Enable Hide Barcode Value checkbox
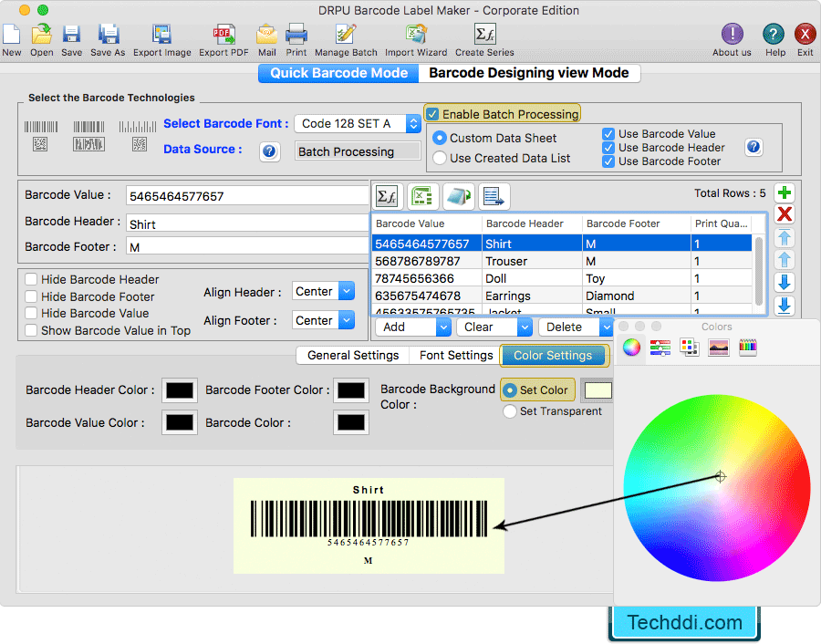Screen dimensions: 821x644 [31, 313]
